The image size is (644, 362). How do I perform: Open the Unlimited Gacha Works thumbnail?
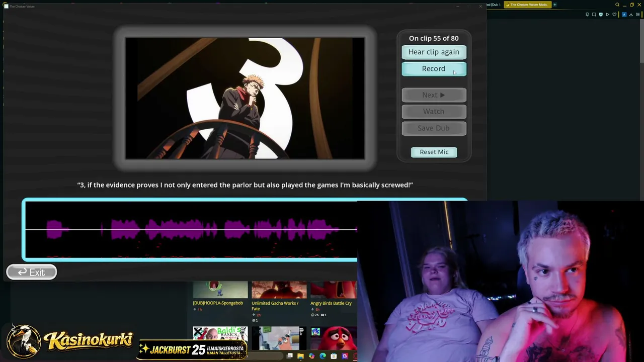[x=279, y=290]
